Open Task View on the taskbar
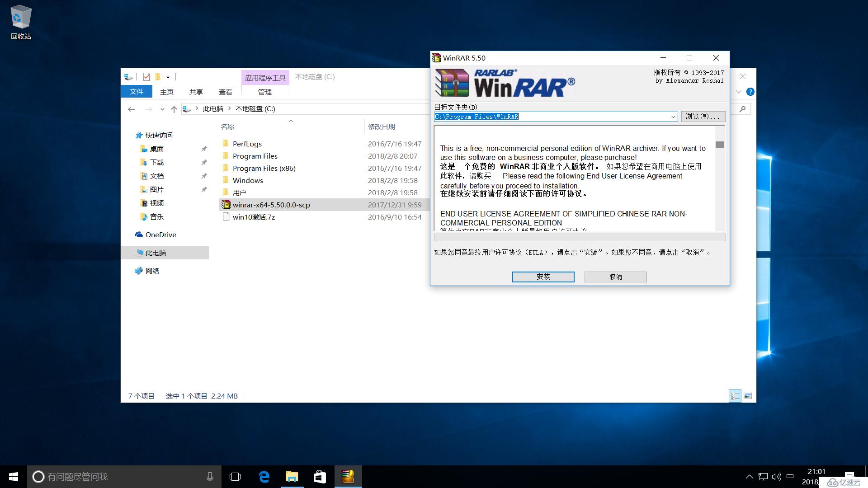The width and height of the screenshot is (868, 488). 235,477
